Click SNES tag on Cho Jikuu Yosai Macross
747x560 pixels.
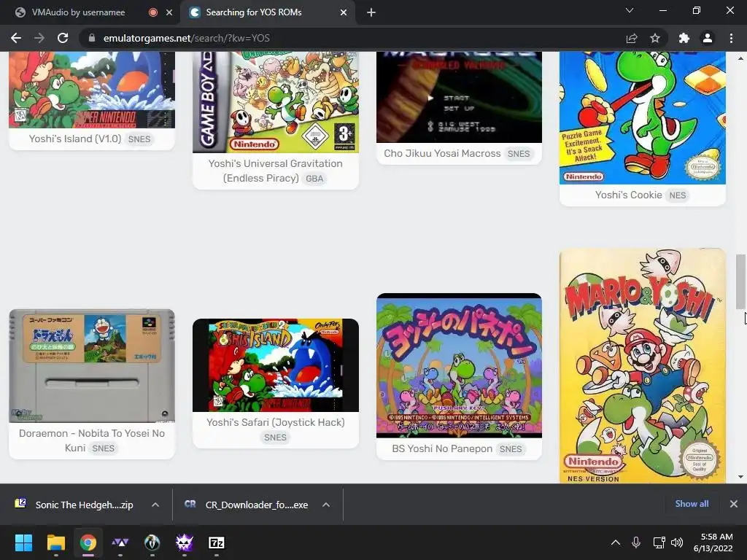(x=519, y=154)
